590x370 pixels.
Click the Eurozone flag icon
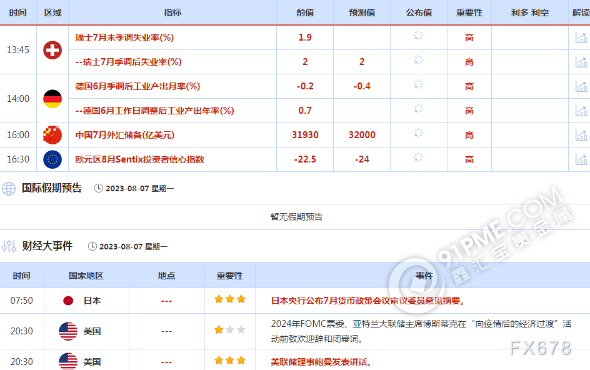click(52, 159)
